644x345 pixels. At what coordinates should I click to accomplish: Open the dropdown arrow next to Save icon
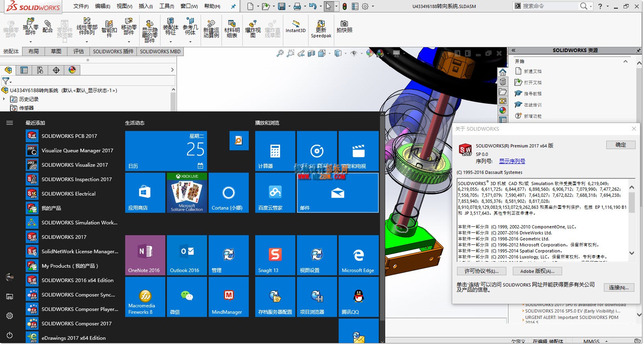(289, 6)
